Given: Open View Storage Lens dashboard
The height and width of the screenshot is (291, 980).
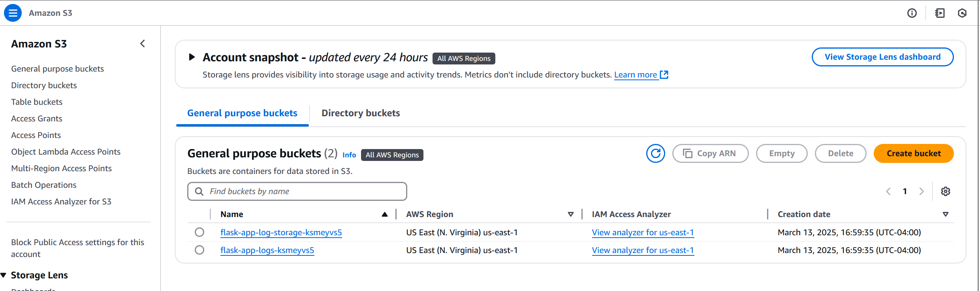Looking at the screenshot, I should 882,57.
